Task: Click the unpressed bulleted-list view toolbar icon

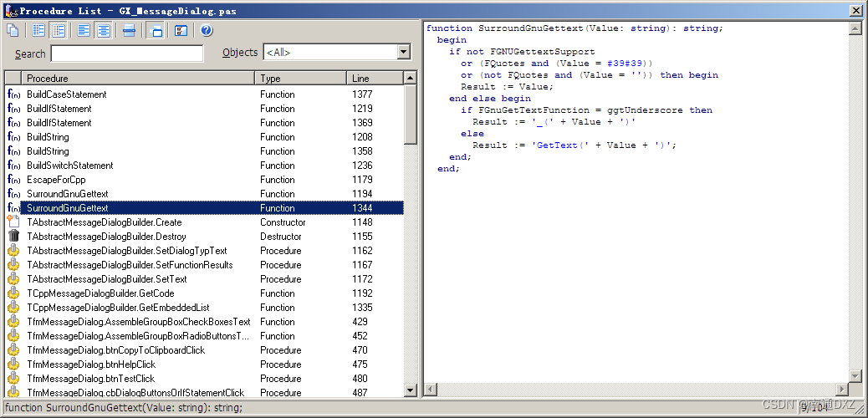Action: (x=38, y=30)
